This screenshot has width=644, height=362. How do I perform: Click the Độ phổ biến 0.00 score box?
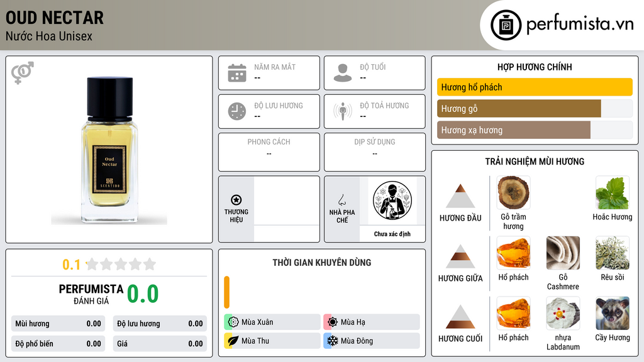[58, 344]
